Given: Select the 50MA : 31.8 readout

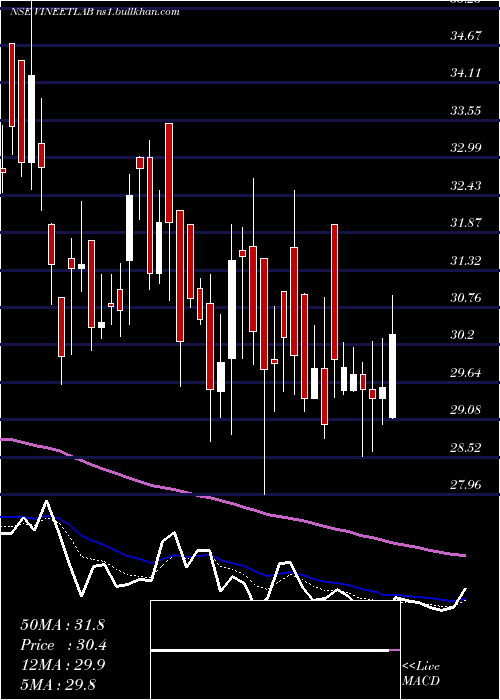Looking at the screenshot, I should (x=62, y=625).
